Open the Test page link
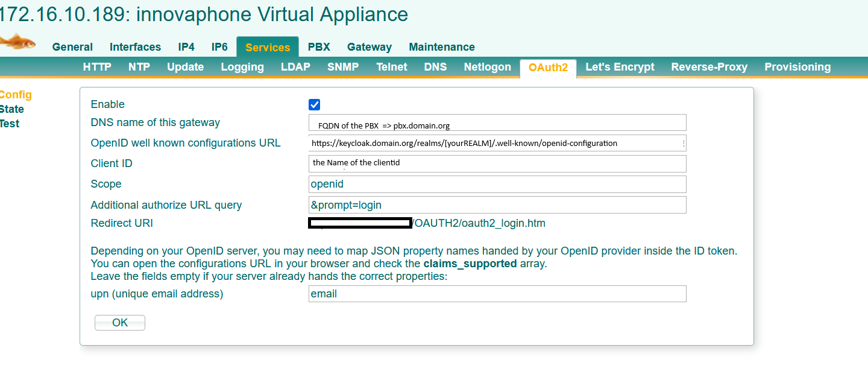 pyautogui.click(x=10, y=124)
